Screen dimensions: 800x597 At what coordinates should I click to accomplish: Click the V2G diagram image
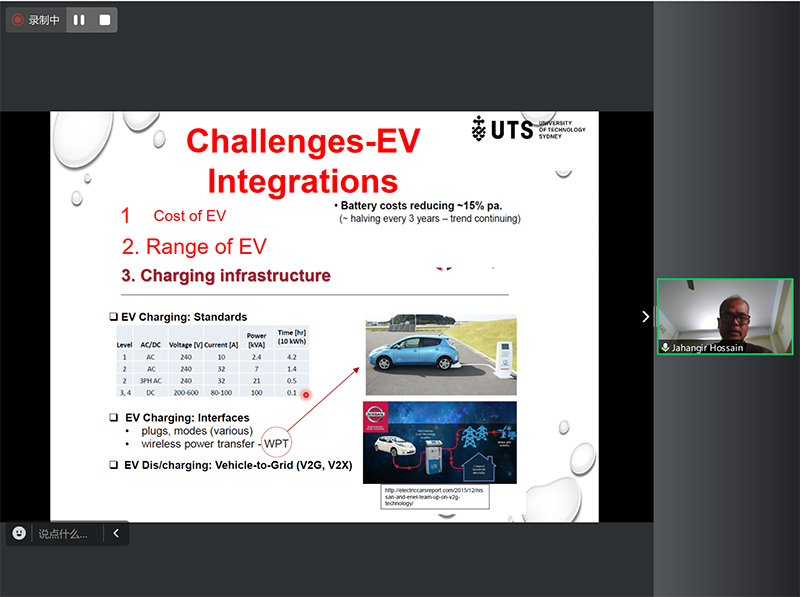coord(440,442)
